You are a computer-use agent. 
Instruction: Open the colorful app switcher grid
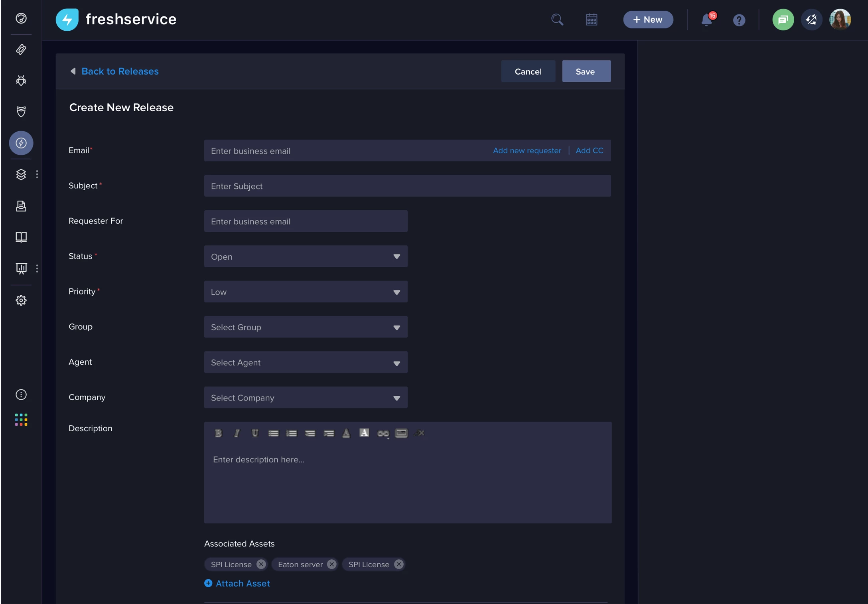pyautogui.click(x=21, y=420)
